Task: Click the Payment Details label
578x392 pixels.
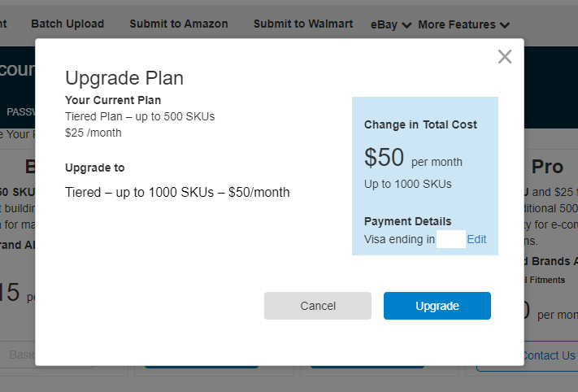Action: [x=407, y=221]
